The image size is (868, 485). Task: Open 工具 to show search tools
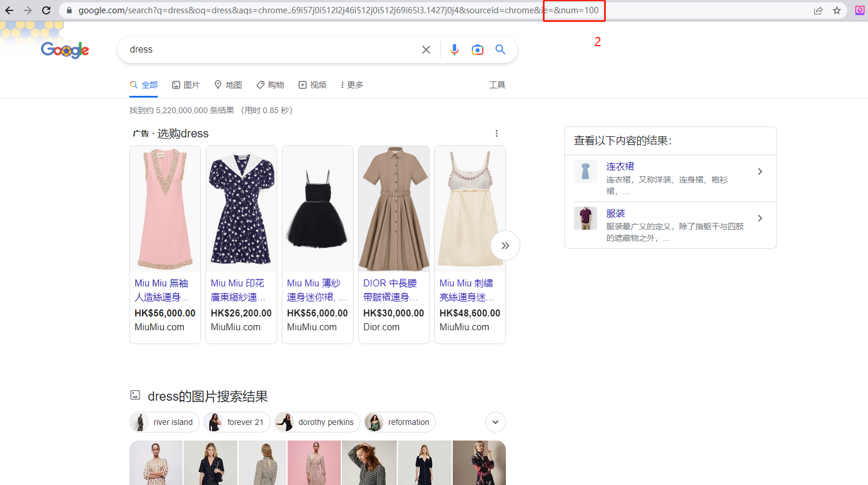click(x=497, y=84)
